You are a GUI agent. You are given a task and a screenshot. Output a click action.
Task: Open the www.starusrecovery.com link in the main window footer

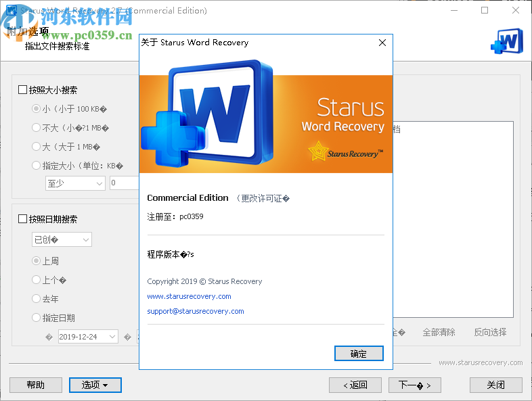click(481, 362)
